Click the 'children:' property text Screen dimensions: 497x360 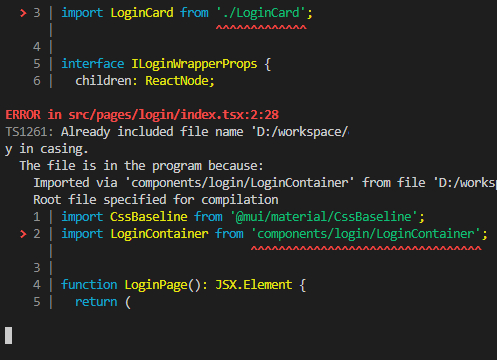[106, 81]
